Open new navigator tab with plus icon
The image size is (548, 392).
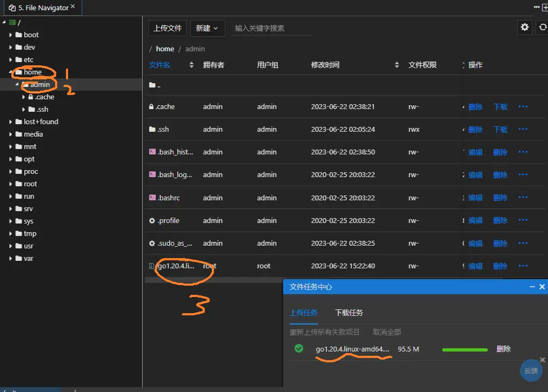(x=545, y=7)
